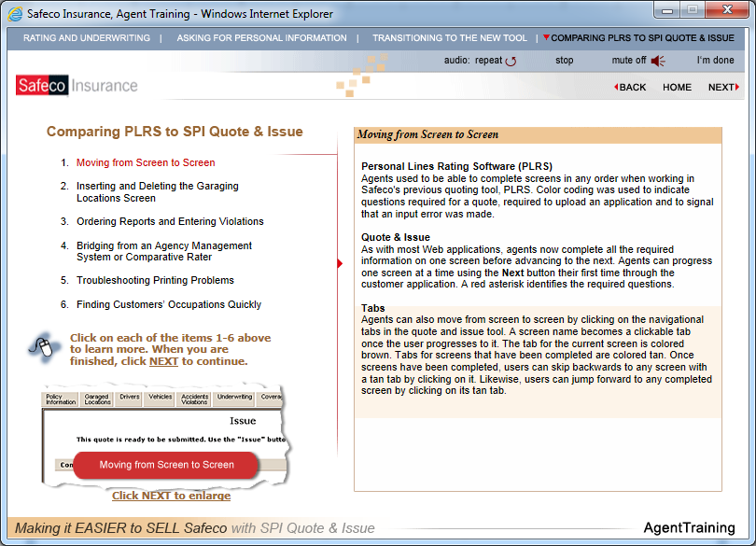
Task: Open Asking for Personal Information section
Action: (262, 37)
